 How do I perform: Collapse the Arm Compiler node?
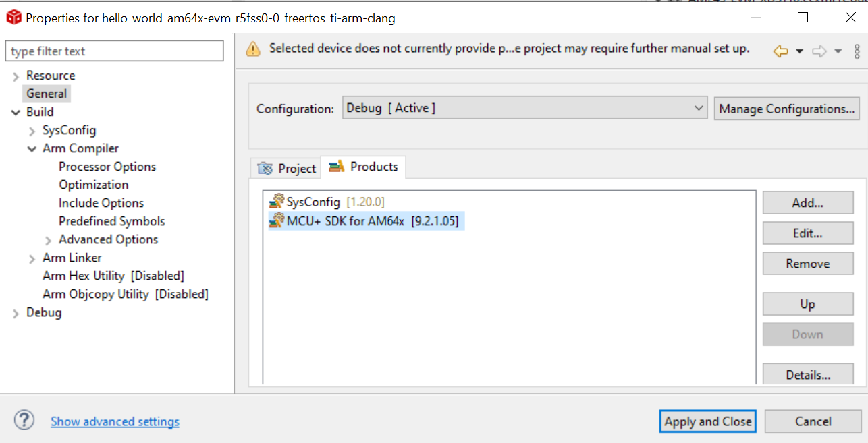32,149
